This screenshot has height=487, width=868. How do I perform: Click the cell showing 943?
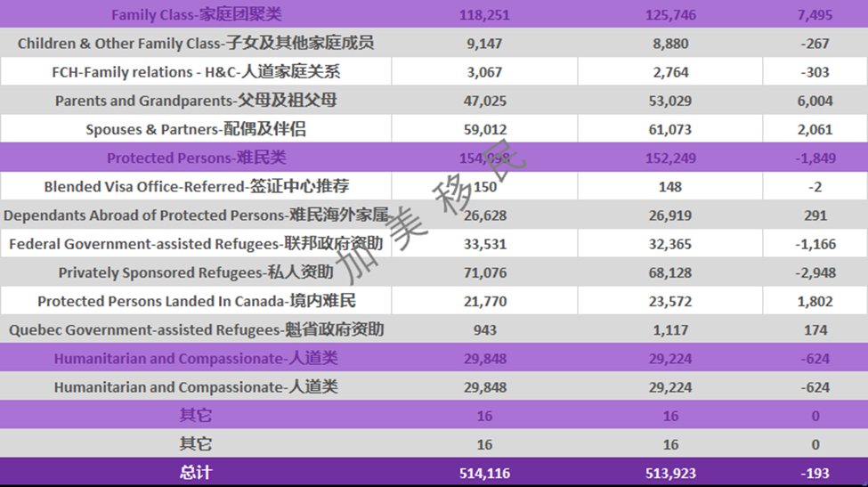485,331
